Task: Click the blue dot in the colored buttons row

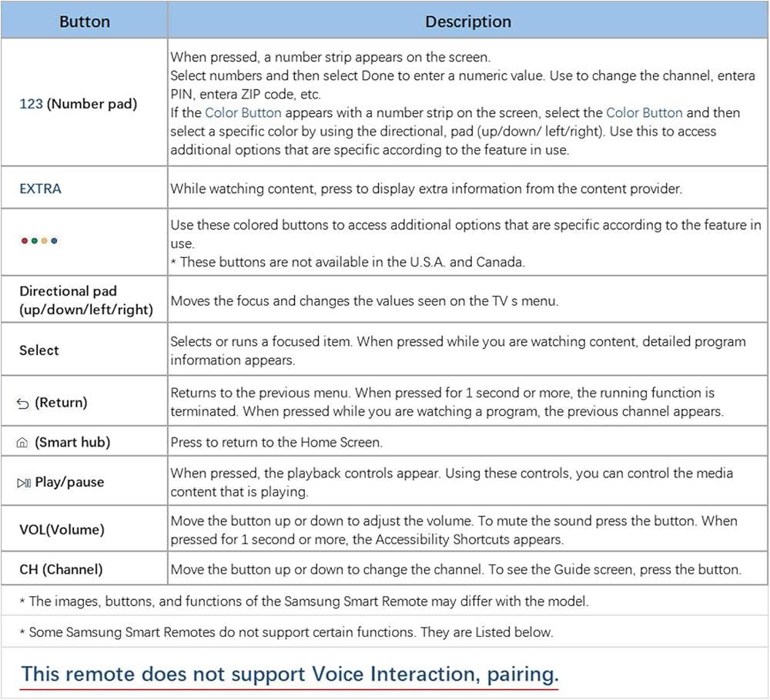Action: click(x=55, y=241)
